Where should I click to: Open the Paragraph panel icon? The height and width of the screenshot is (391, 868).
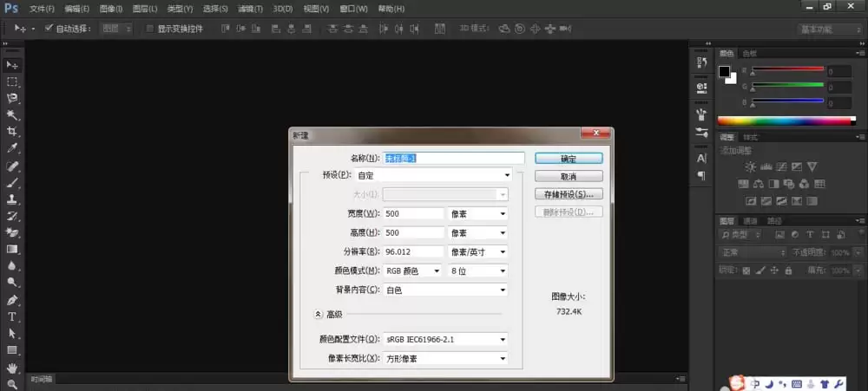coord(701,175)
